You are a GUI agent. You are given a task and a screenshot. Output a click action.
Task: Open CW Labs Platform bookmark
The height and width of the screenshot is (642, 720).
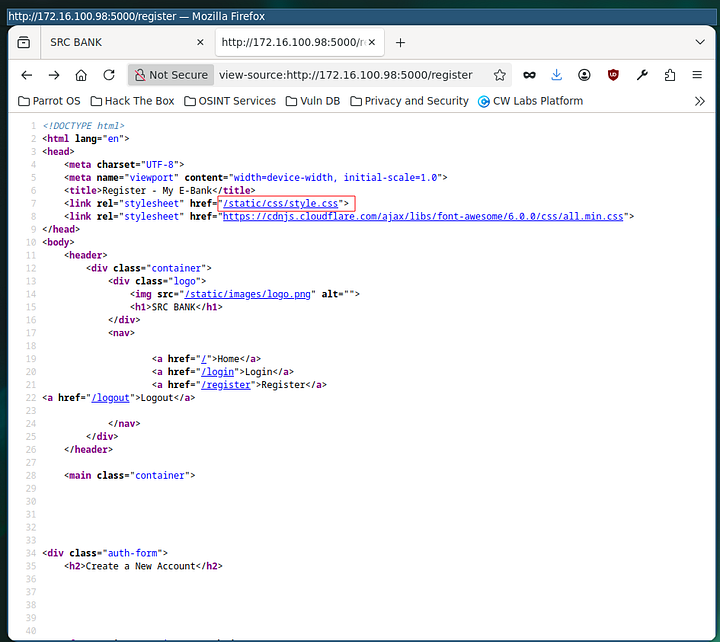point(530,101)
